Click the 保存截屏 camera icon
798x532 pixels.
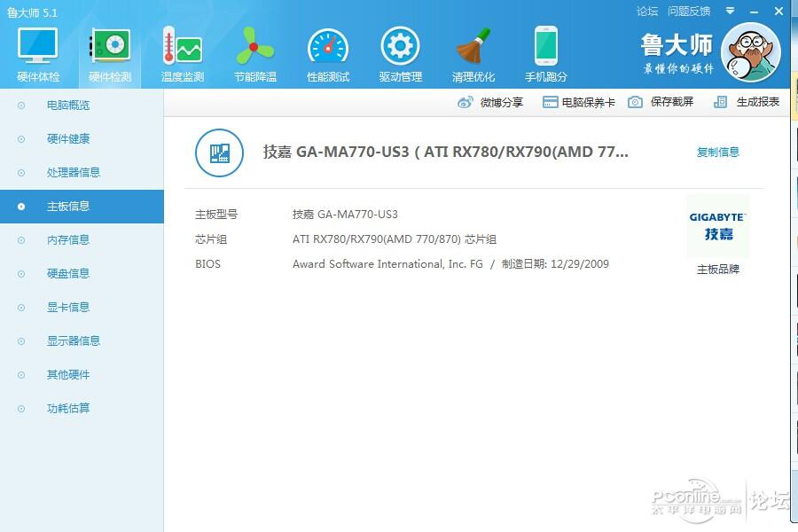pos(635,102)
